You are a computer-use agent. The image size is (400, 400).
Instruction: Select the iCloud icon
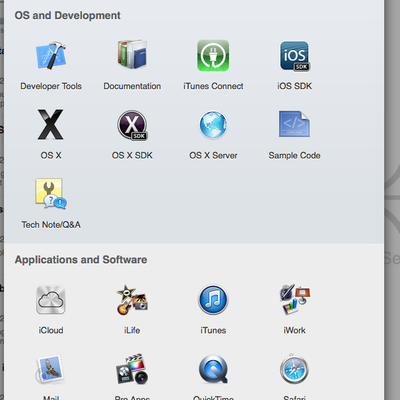(x=51, y=300)
